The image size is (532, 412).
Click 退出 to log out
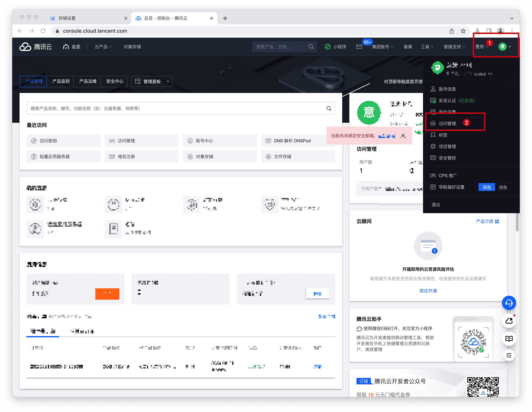(436, 205)
